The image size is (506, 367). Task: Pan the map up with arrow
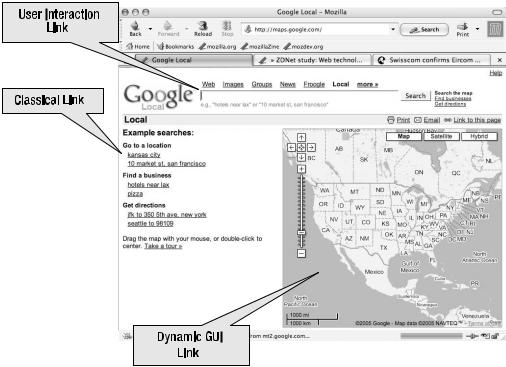pyautogui.click(x=301, y=137)
